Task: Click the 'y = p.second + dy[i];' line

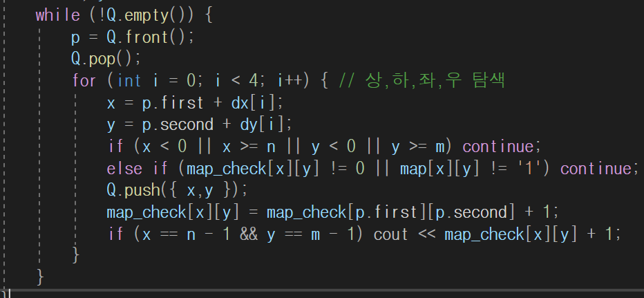Action: click(200, 124)
